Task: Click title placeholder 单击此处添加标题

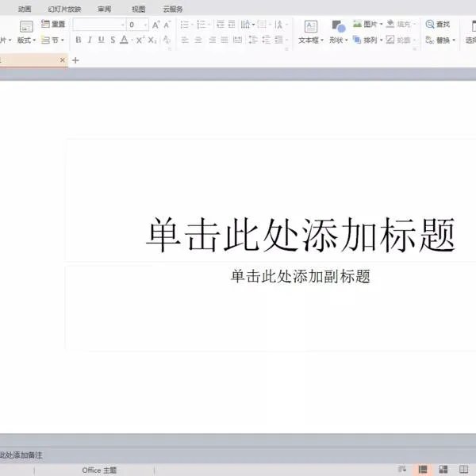Action: coord(301,235)
